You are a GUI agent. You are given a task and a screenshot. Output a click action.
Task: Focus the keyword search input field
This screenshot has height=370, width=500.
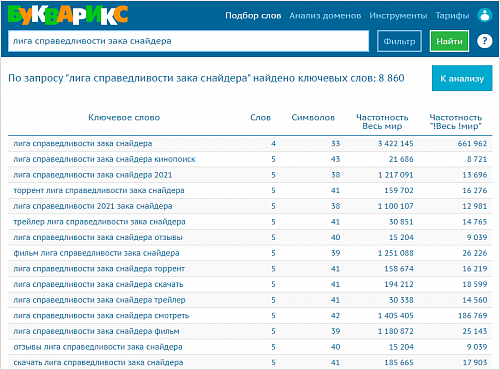click(188, 41)
